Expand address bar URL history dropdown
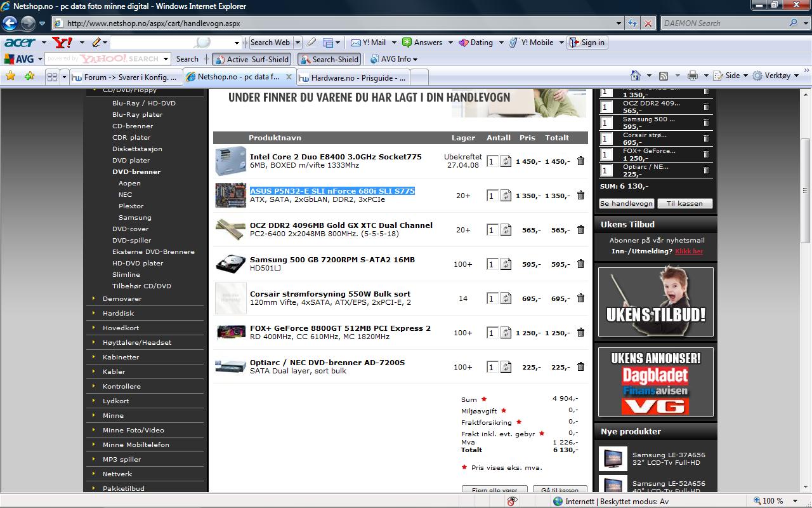This screenshot has width=812, height=508. pos(619,23)
